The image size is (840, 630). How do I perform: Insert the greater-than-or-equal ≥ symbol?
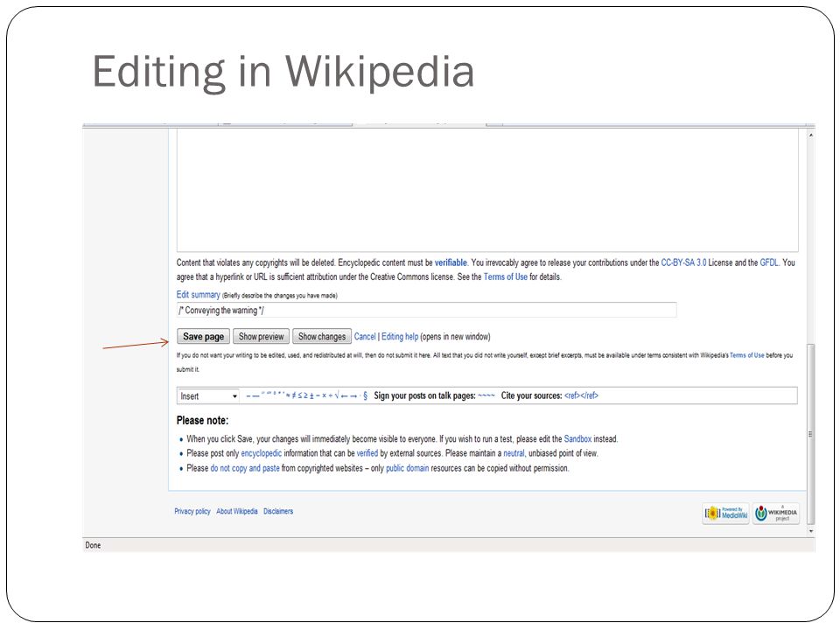pos(306,395)
